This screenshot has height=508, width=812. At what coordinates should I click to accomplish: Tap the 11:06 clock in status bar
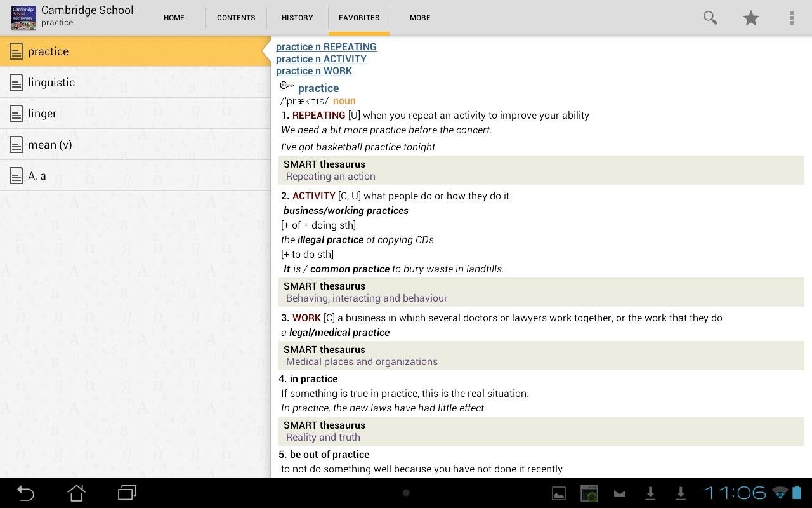coord(734,493)
